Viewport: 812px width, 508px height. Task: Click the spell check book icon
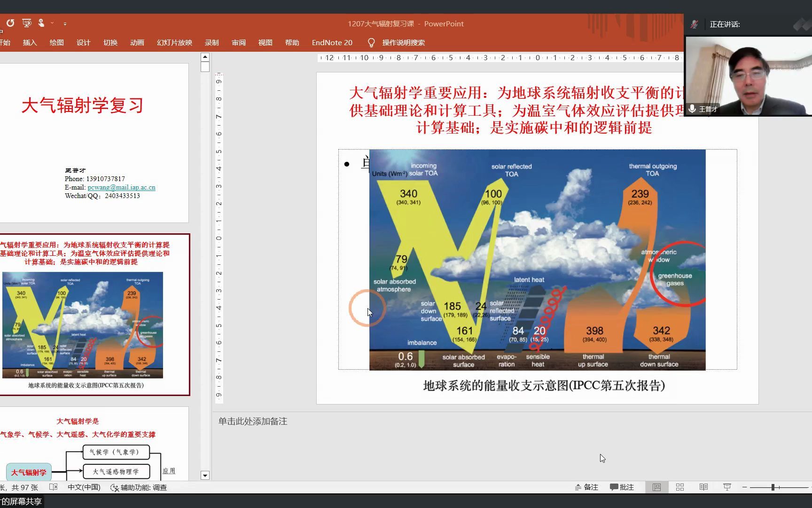(54, 487)
